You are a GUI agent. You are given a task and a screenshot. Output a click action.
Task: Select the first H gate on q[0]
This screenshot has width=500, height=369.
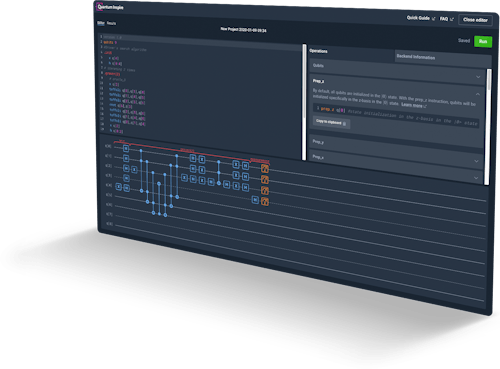tap(126, 148)
